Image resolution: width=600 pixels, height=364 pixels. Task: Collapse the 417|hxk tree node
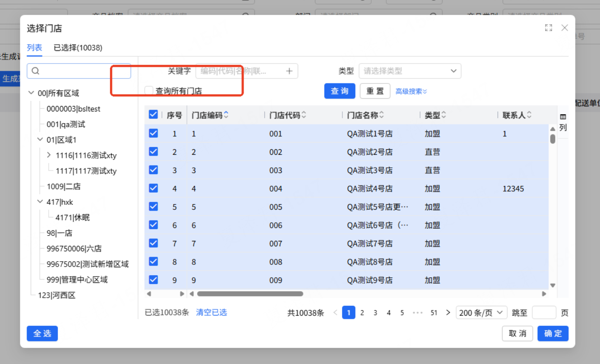click(40, 202)
